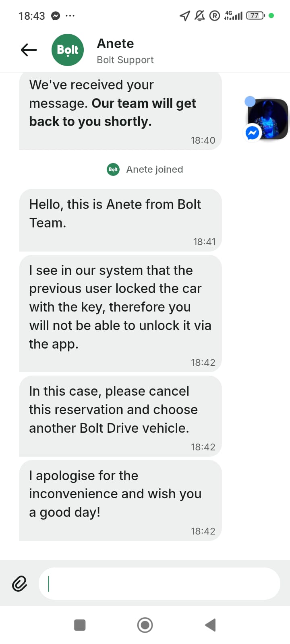Viewport: 290px width, 644px height.
Task: Open the attachment paperclip icon
Action: 19,584
